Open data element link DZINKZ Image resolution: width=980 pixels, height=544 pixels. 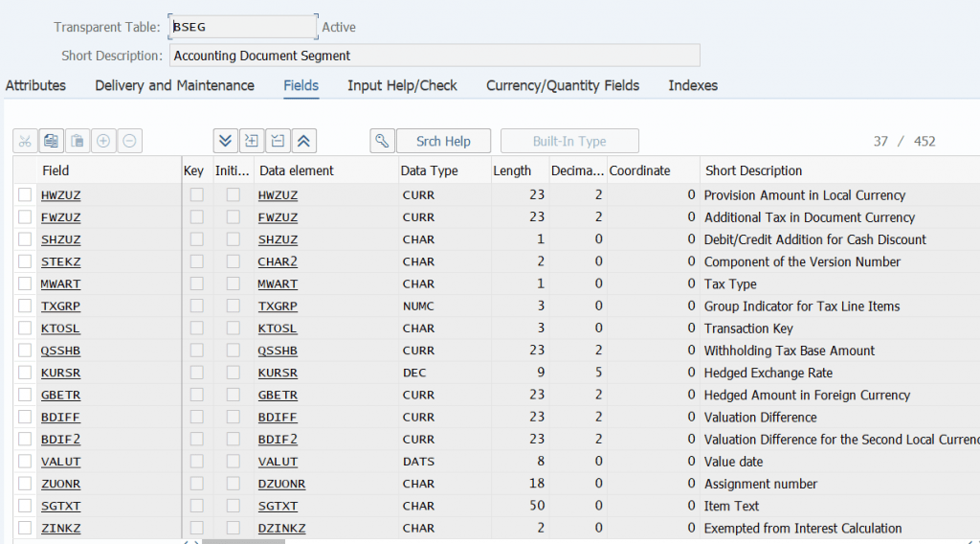(x=282, y=529)
